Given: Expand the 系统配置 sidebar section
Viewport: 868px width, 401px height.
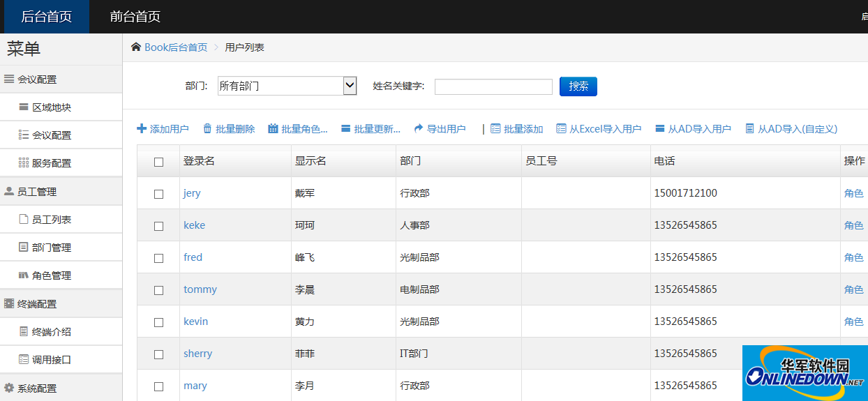Looking at the screenshot, I should (x=36, y=388).
